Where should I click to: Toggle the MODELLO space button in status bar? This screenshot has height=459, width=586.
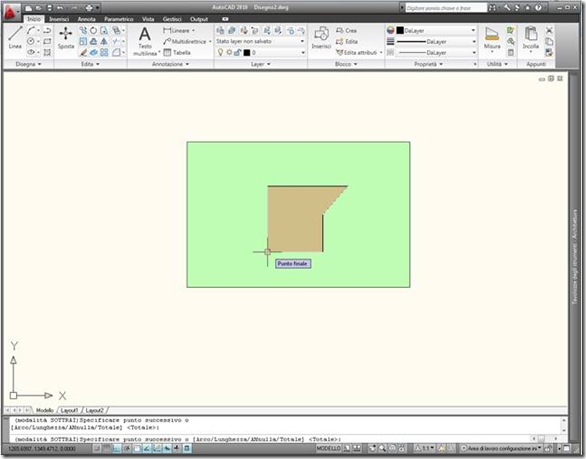[x=329, y=448]
